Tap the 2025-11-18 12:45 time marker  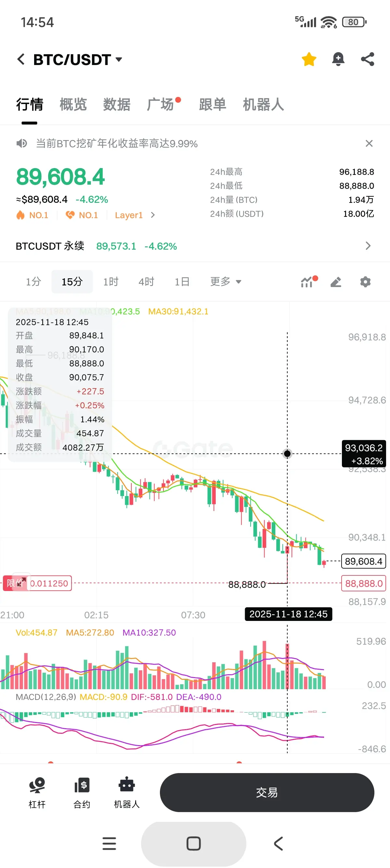coord(288,614)
